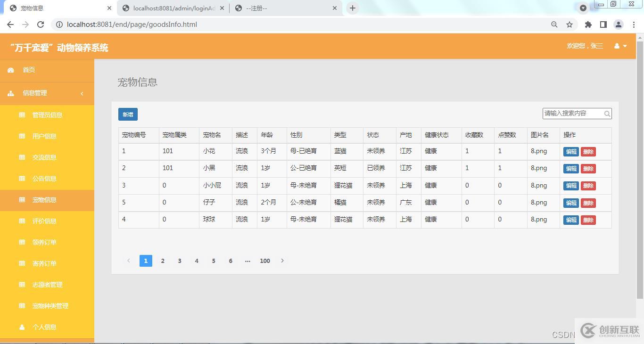This screenshot has width=644, height=344.
Task: Close the --注册-- browser tab
Action: [x=335, y=8]
